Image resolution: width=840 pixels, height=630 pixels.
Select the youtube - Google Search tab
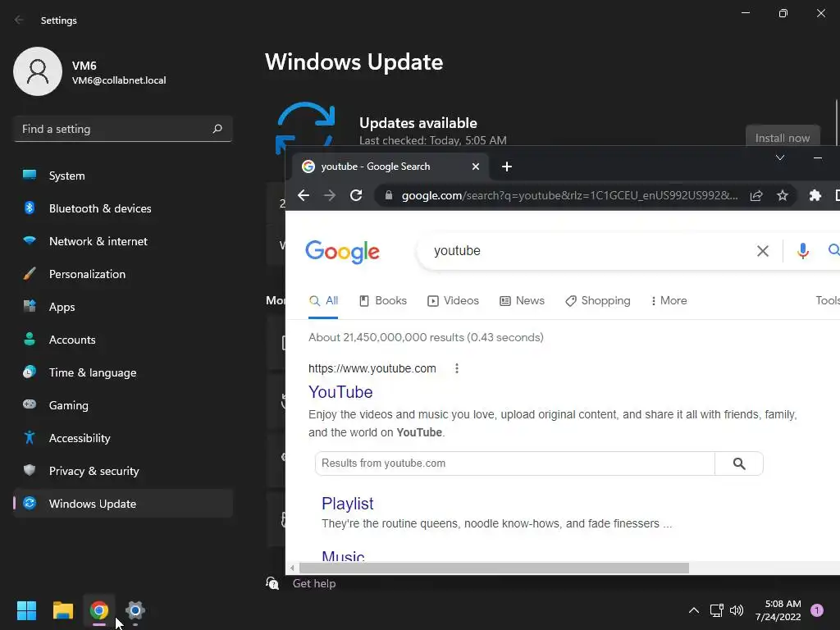pos(390,167)
